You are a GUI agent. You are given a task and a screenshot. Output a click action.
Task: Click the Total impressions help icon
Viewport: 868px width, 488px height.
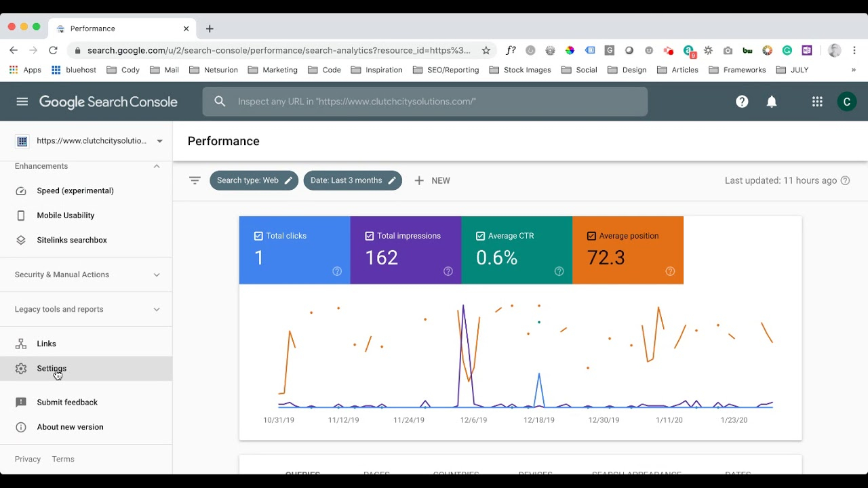[448, 271]
